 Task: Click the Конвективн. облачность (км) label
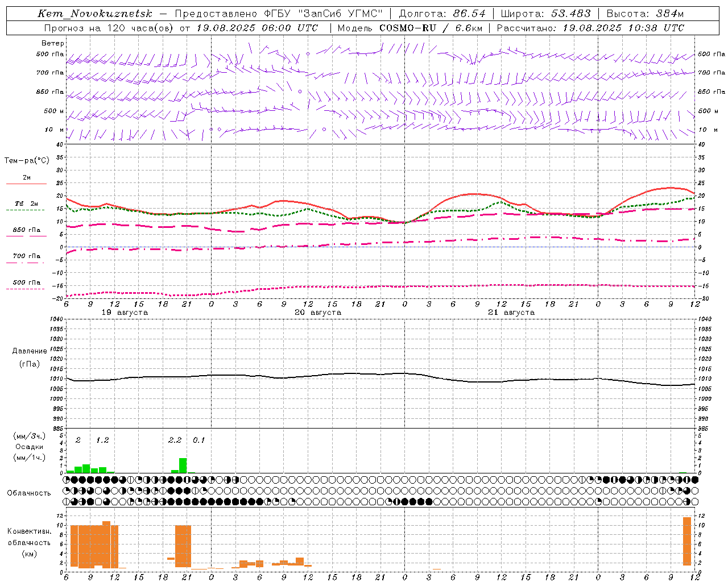pos(29,542)
